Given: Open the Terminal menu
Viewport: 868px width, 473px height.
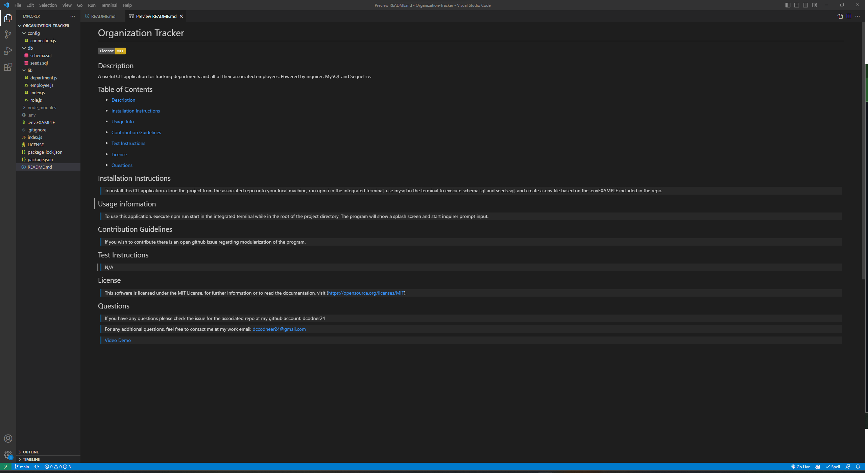Looking at the screenshot, I should (x=109, y=5).
